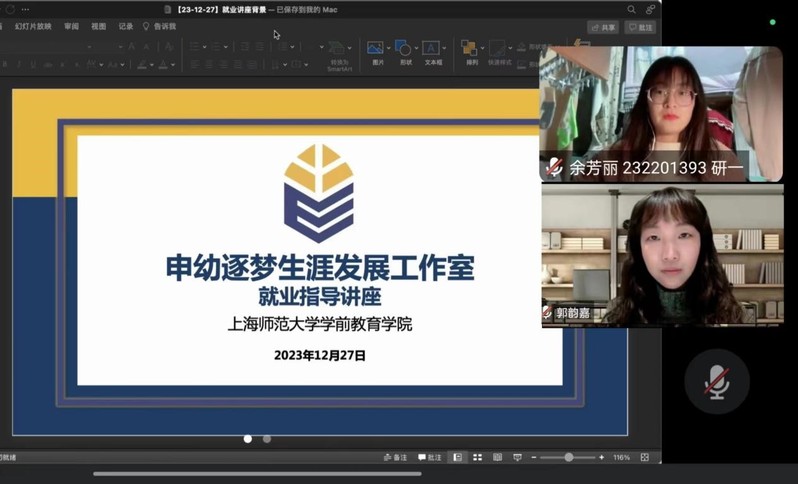
Task: Click the search magnifier in title bar
Action: (632, 9)
